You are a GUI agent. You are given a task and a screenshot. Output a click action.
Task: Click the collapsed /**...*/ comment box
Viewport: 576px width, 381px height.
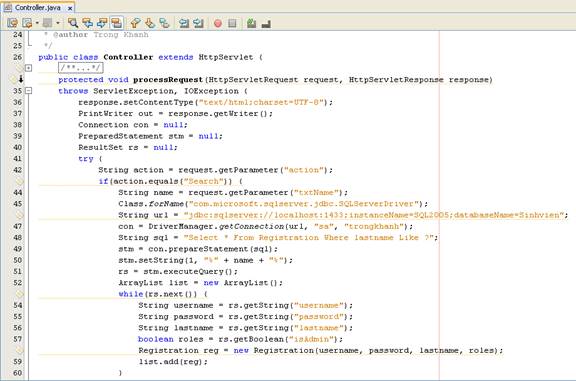coord(80,68)
